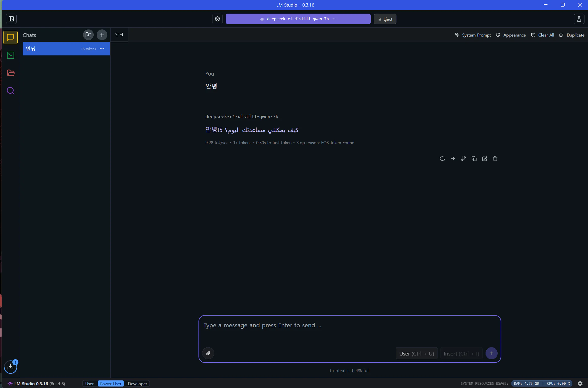
Task: Open model settings gear next to the model selector
Action: coord(217,19)
